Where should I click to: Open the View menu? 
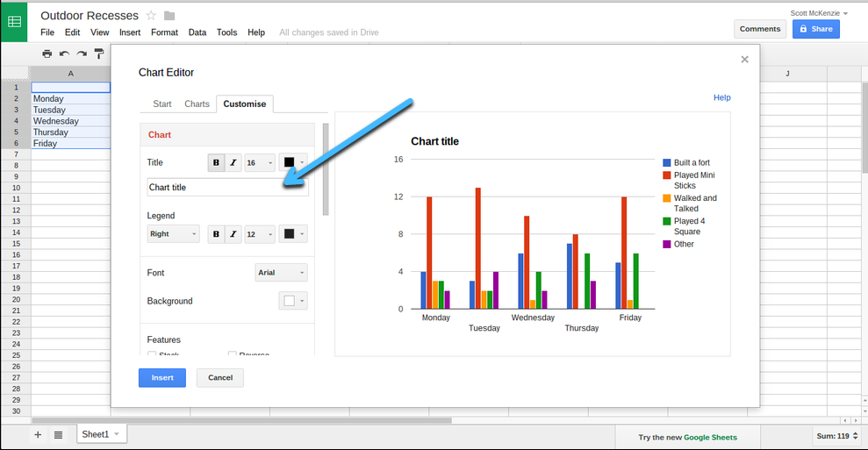tap(100, 32)
